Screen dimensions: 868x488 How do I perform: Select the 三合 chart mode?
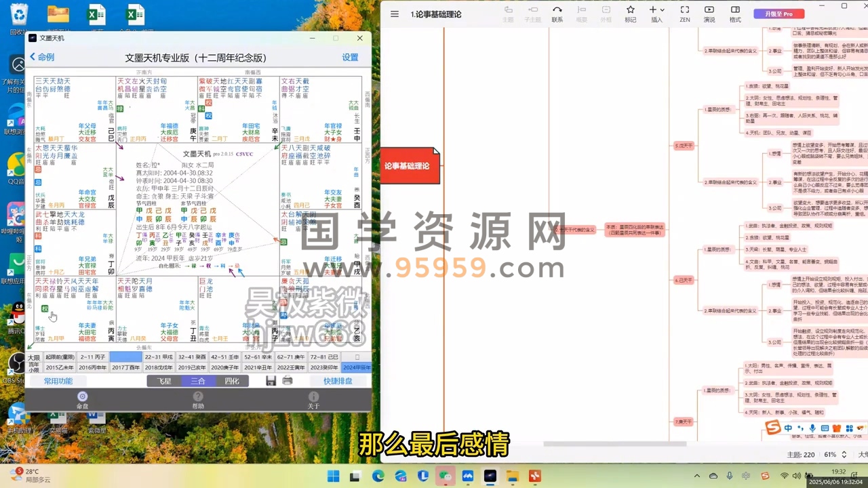click(197, 381)
